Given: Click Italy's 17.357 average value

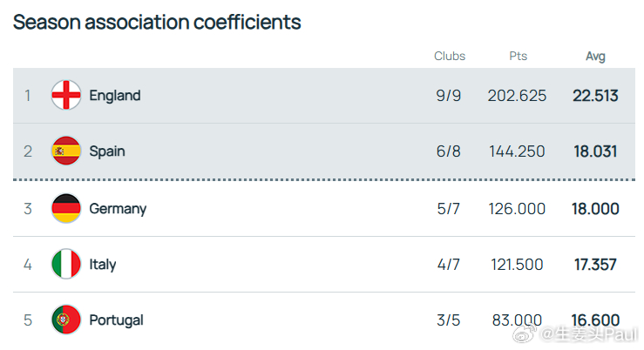Looking at the screenshot, I should coord(595,264).
